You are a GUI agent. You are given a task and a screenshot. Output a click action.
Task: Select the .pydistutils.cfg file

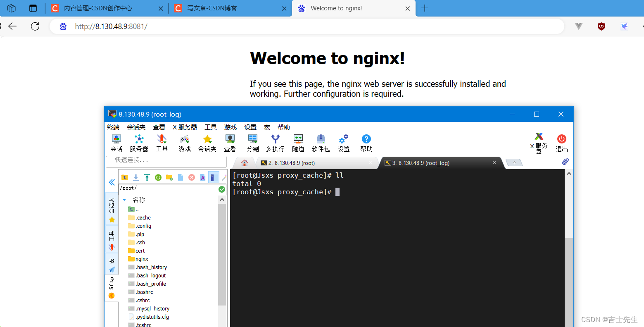[x=149, y=317]
